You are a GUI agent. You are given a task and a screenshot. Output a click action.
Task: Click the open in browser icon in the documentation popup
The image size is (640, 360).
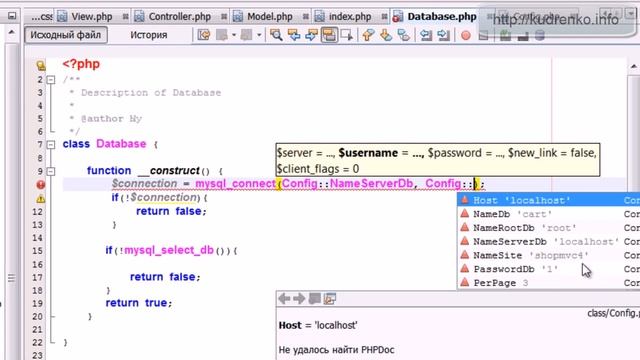[315, 299]
